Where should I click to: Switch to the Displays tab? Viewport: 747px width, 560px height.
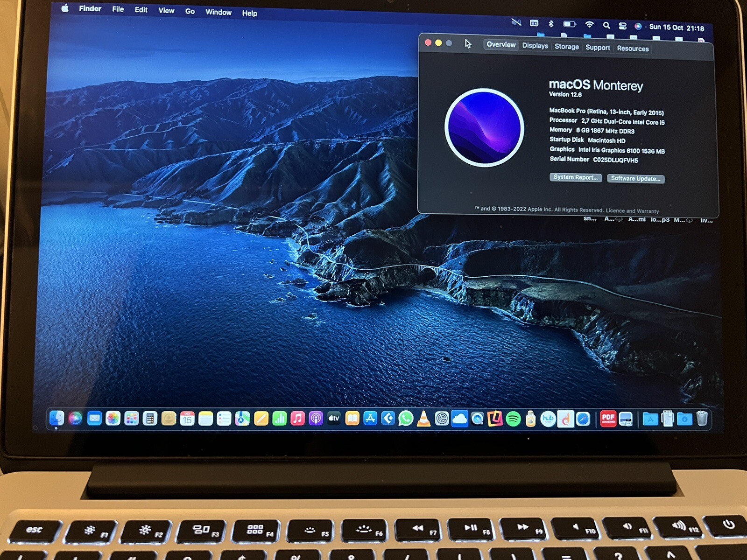pos(535,46)
